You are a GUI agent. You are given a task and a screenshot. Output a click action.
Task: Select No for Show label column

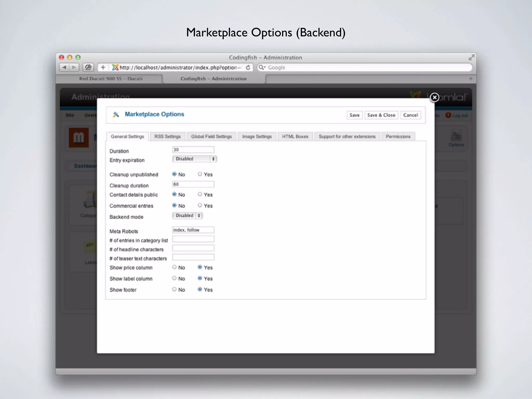[x=174, y=278]
